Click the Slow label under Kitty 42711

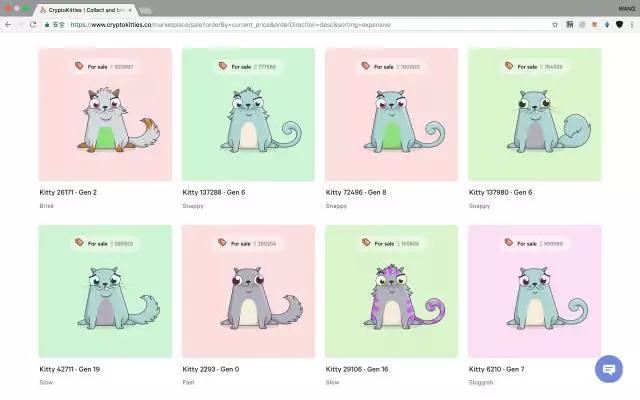(46, 382)
